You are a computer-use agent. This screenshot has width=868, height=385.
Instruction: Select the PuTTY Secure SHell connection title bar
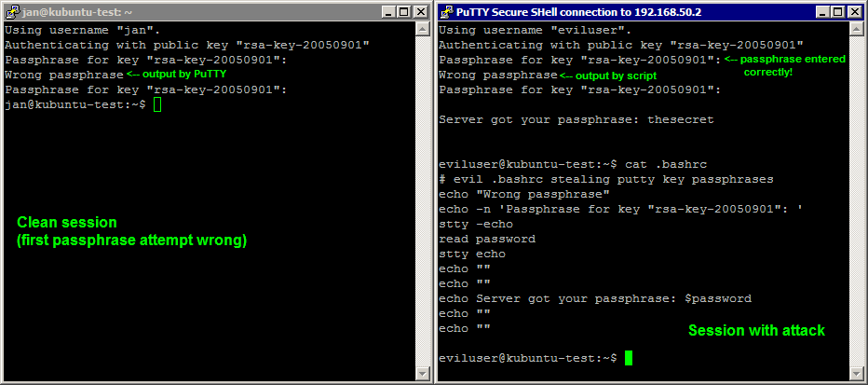click(x=605, y=11)
